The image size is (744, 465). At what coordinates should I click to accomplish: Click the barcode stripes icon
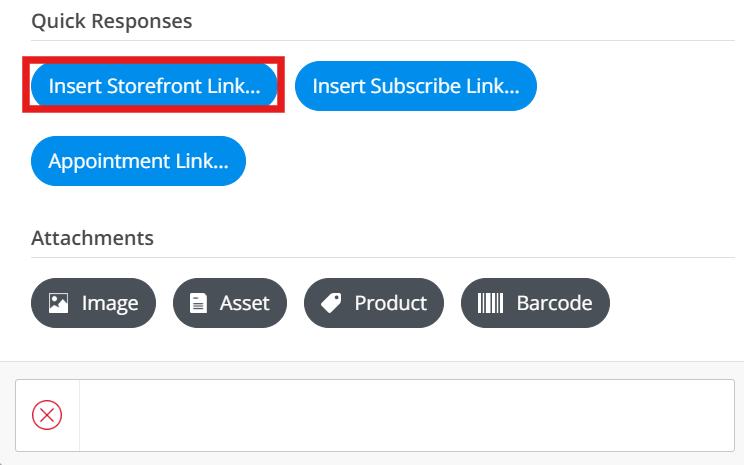pyautogui.click(x=490, y=303)
